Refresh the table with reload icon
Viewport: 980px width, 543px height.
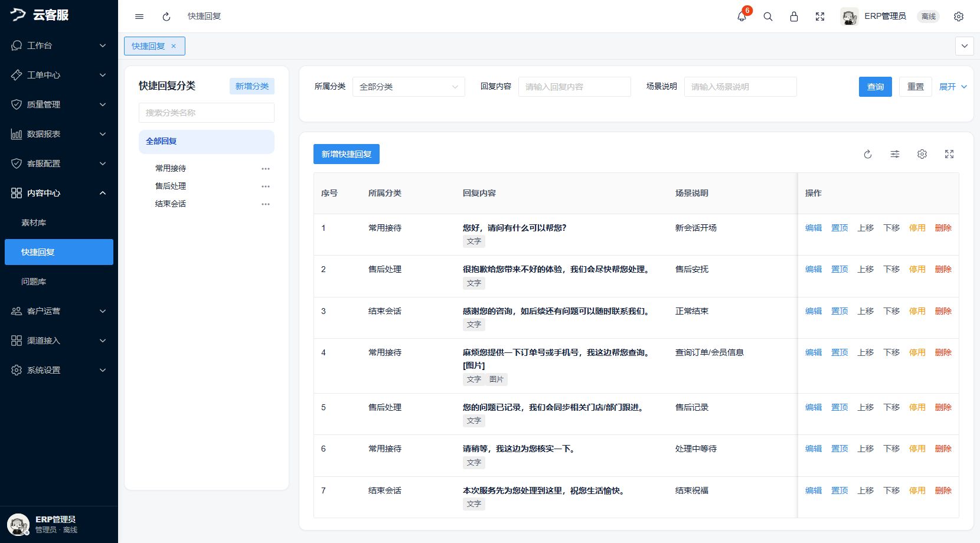point(868,154)
